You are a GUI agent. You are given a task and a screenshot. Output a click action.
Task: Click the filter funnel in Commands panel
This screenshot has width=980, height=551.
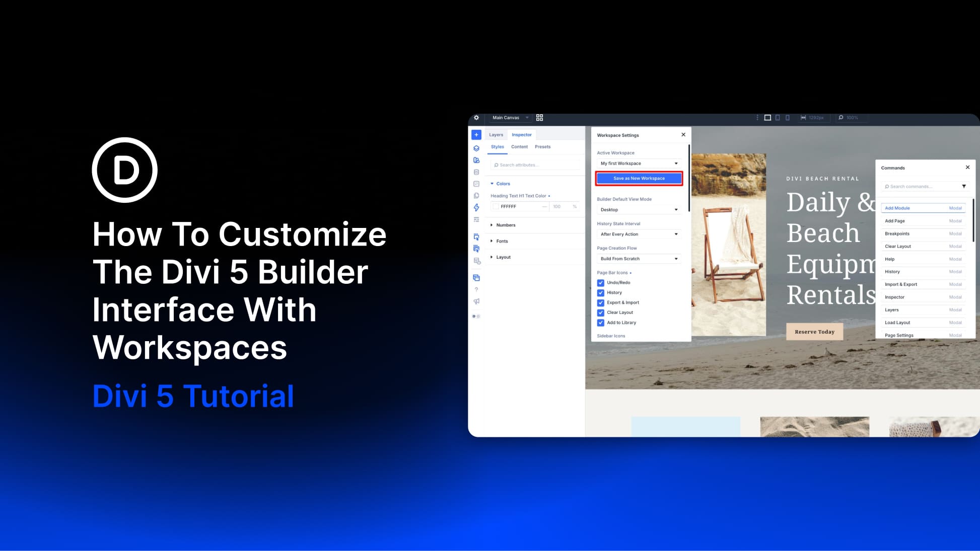[964, 187]
